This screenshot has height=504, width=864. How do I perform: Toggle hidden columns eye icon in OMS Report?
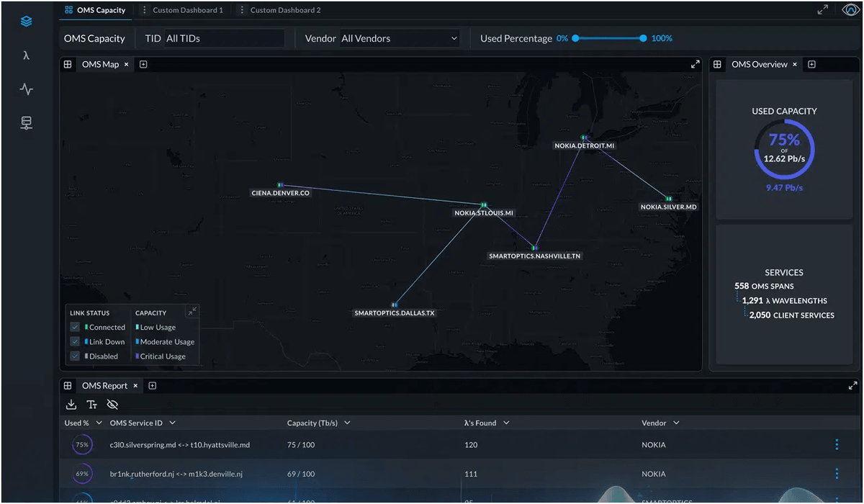[x=112, y=405]
